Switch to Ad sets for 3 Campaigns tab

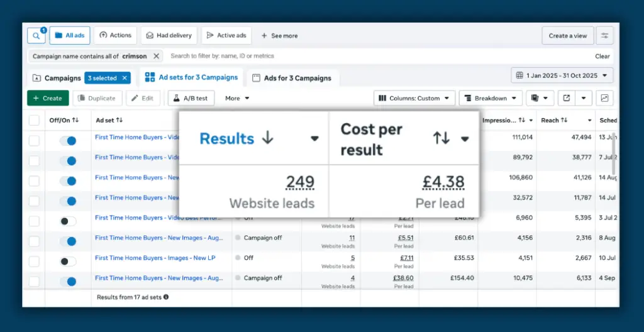pyautogui.click(x=191, y=77)
